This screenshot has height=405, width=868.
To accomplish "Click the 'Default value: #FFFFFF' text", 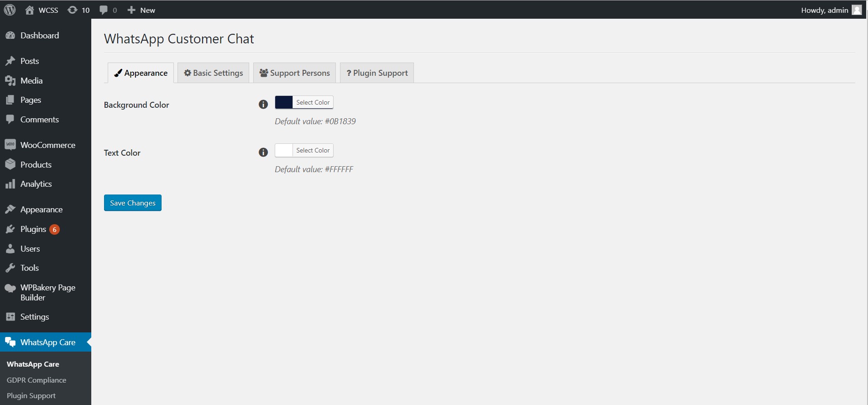I will (x=314, y=169).
